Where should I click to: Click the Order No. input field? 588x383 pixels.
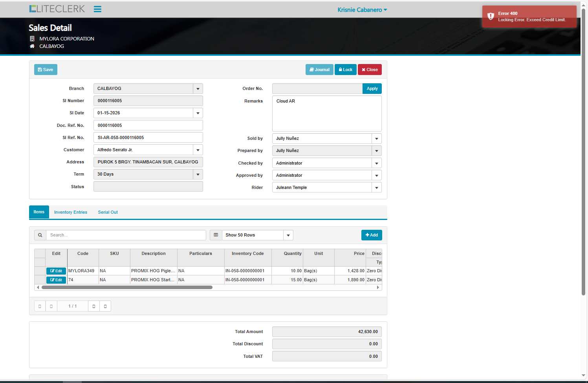(x=317, y=89)
